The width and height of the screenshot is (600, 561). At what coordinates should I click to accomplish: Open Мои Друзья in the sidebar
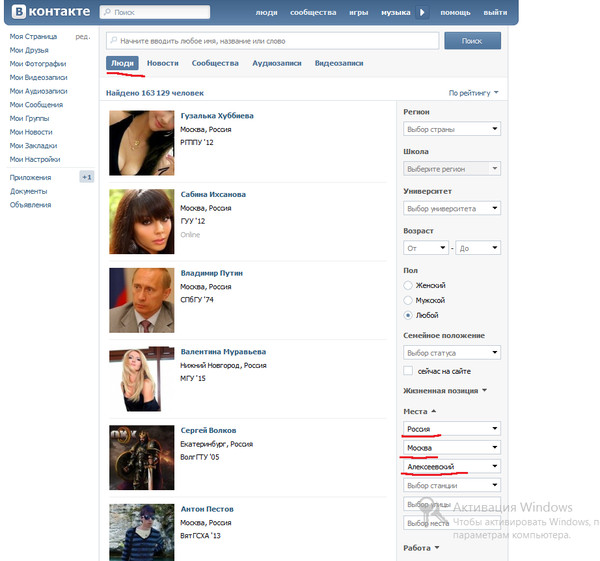coord(29,50)
